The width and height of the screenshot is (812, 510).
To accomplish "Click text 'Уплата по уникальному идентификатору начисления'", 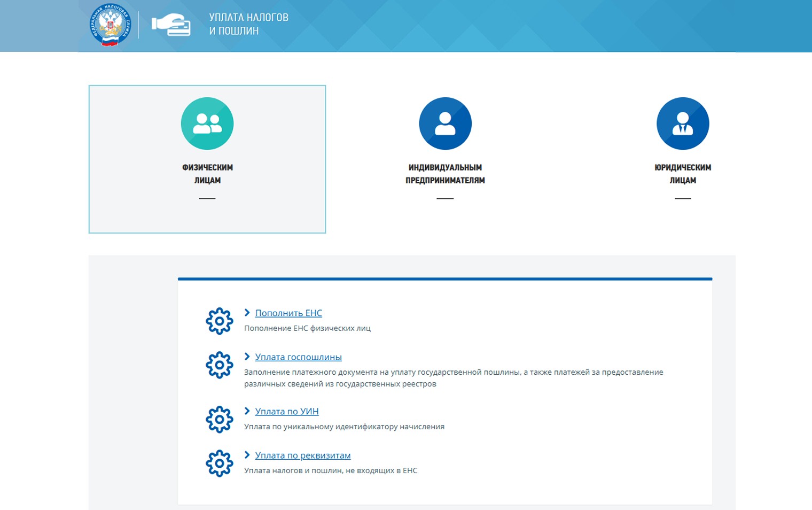I will click(x=344, y=427).
